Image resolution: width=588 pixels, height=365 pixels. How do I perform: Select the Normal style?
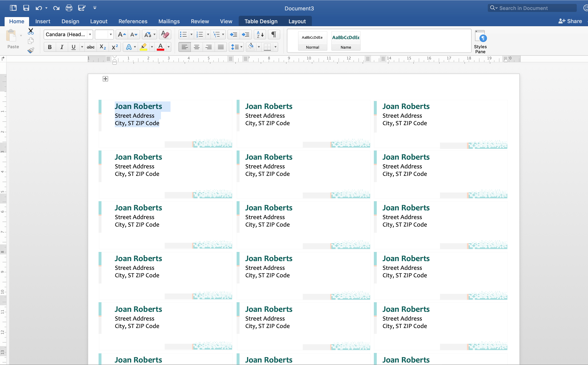312,41
